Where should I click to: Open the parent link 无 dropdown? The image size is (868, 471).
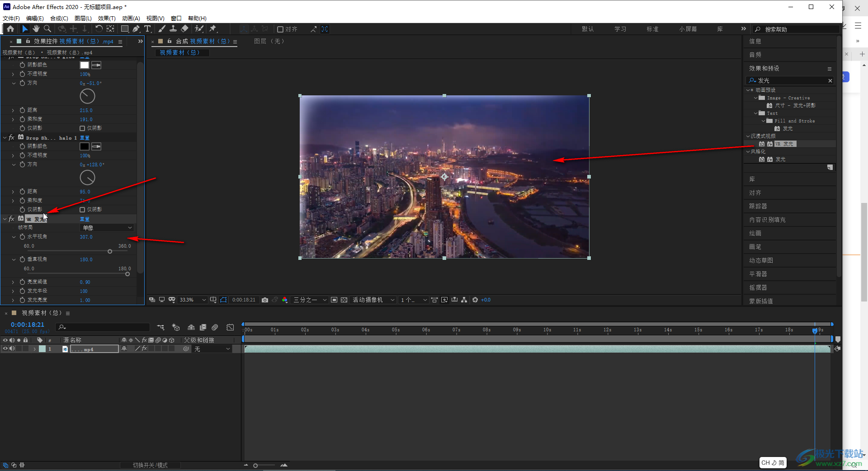[x=212, y=349]
